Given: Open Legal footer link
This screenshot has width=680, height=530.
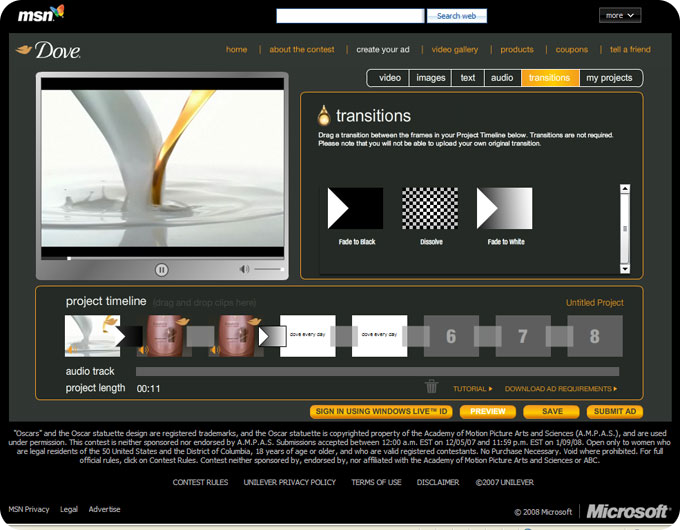Looking at the screenshot, I should tap(69, 509).
